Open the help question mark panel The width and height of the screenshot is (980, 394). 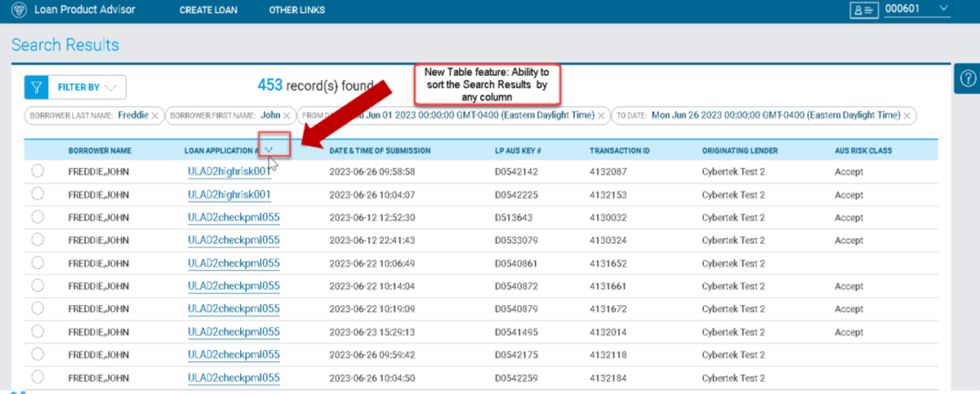pyautogui.click(x=968, y=79)
